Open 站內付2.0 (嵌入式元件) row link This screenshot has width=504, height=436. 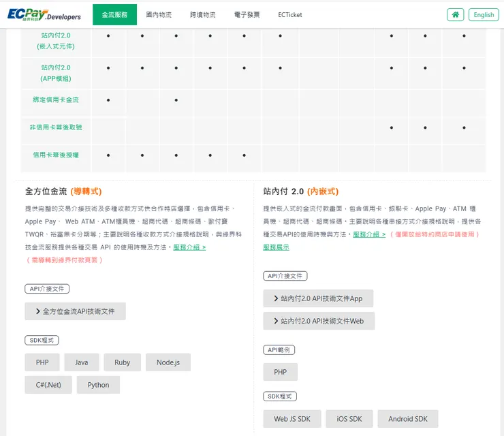click(x=56, y=41)
